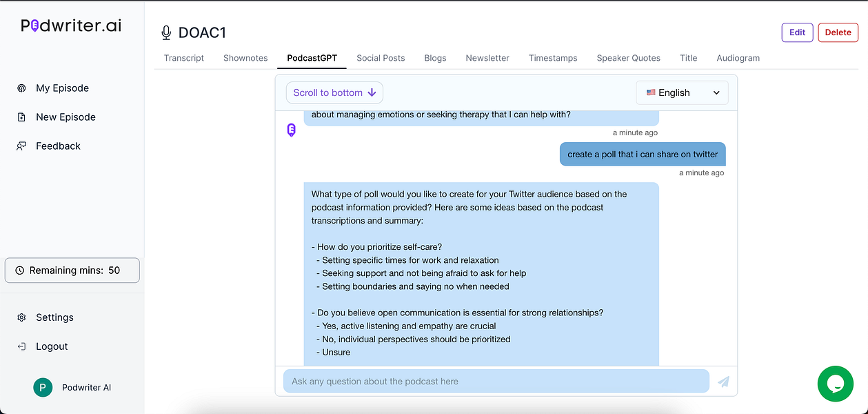Viewport: 868px width, 414px height.
Task: Open the Social Posts tab
Action: [x=381, y=58]
